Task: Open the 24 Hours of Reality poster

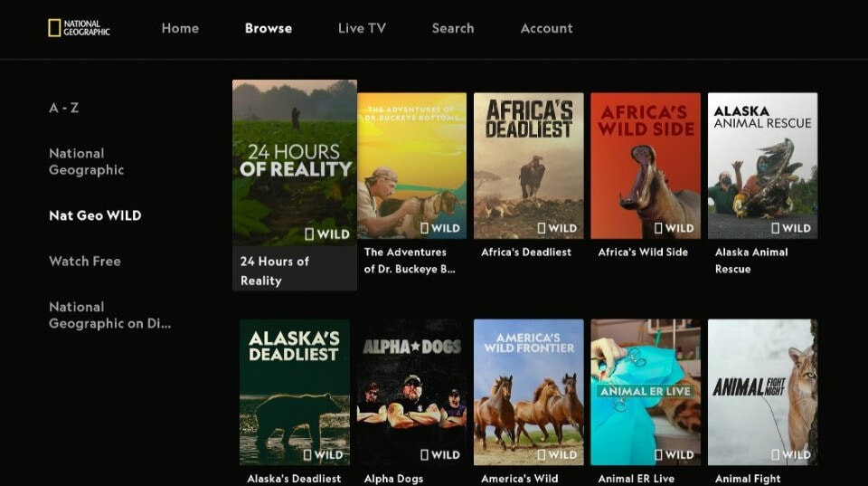Action: click(295, 163)
